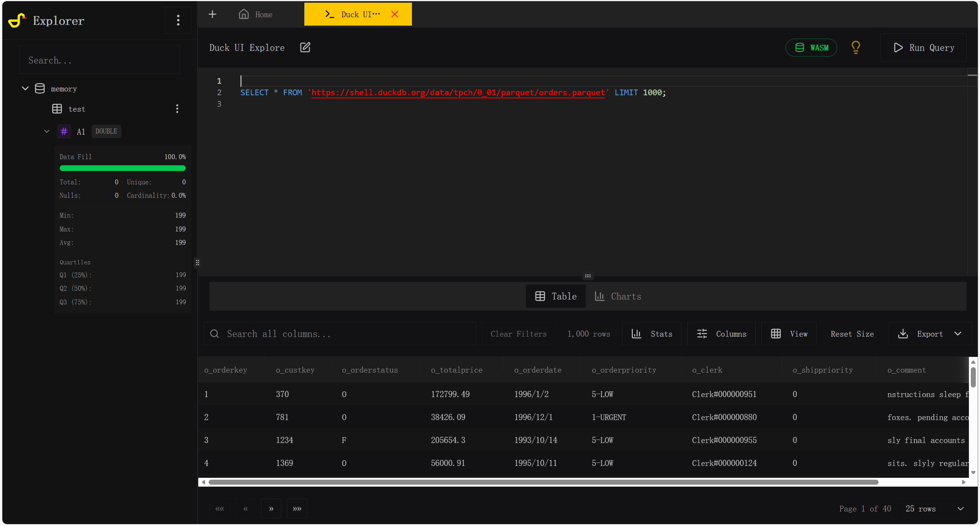This screenshot has width=980, height=526.
Task: Switch to the Home tab
Action: (255, 14)
